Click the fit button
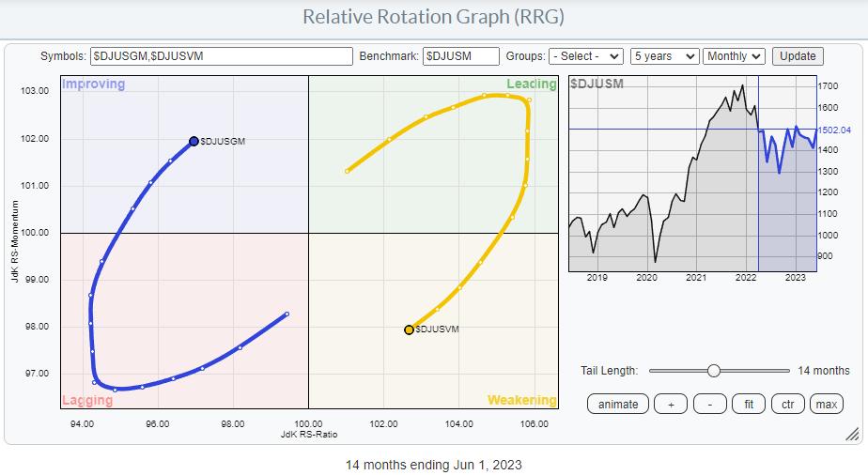Image resolution: width=868 pixels, height=475 pixels. pos(749,405)
